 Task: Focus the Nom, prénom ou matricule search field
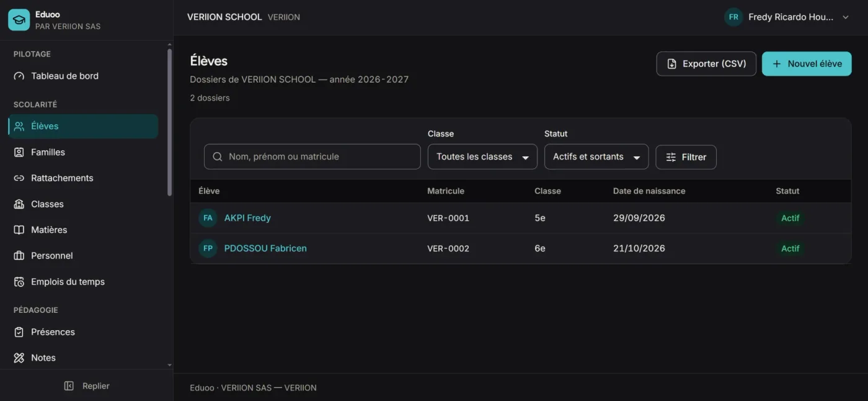coord(312,157)
